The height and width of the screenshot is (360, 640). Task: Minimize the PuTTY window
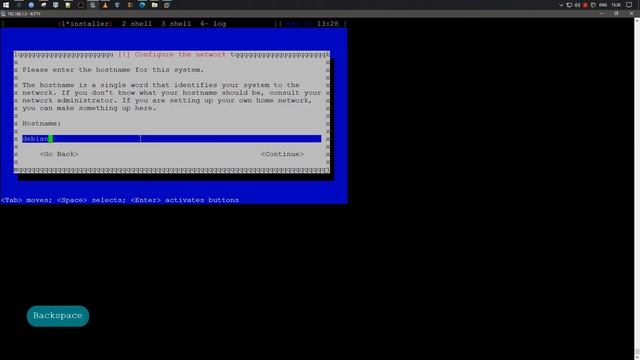[601, 14]
